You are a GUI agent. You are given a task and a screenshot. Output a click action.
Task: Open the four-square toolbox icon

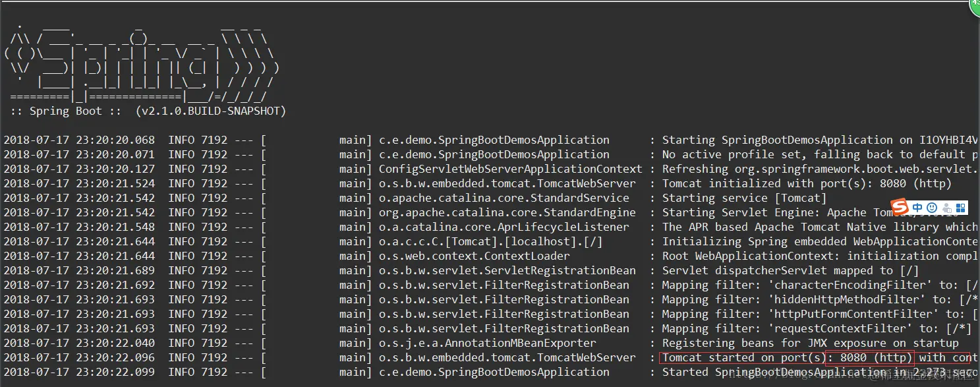tap(961, 208)
